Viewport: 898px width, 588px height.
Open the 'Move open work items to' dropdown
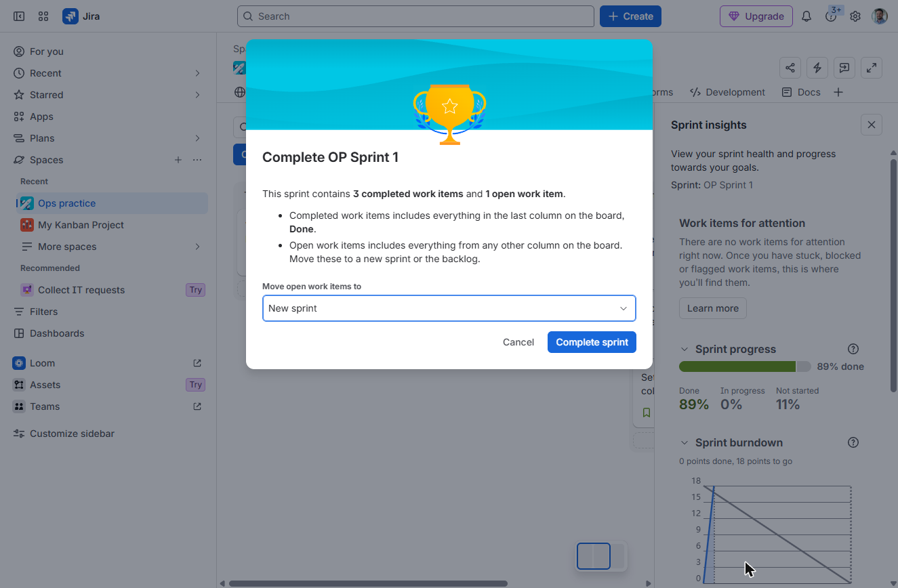(449, 308)
